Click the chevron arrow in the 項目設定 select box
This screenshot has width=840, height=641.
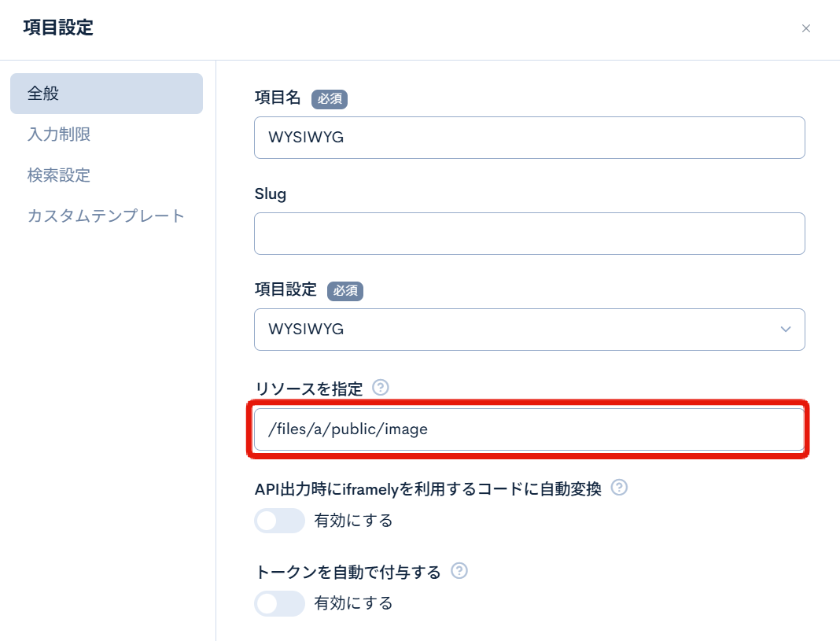pos(785,329)
